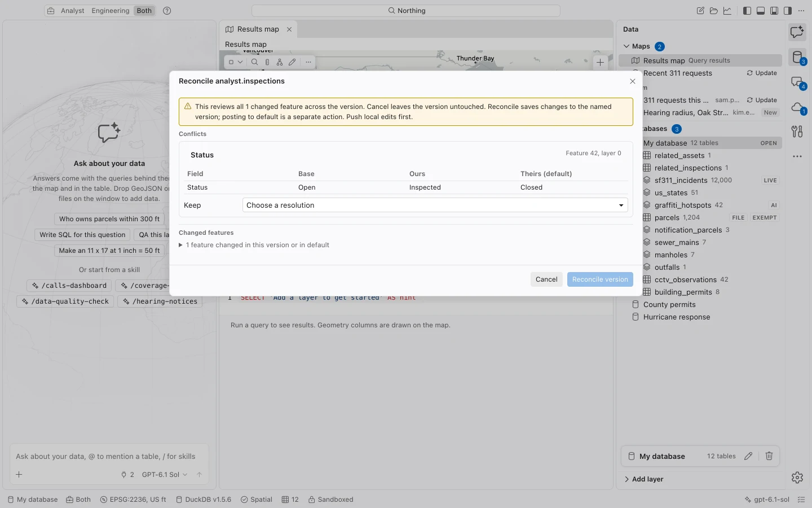Click the Reconcile version button

click(x=600, y=279)
